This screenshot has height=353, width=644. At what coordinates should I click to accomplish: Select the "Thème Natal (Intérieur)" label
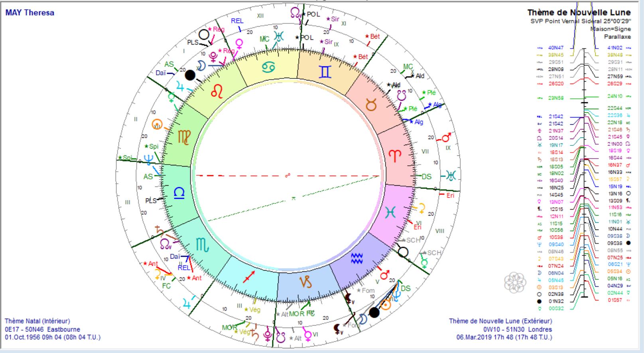click(37, 321)
